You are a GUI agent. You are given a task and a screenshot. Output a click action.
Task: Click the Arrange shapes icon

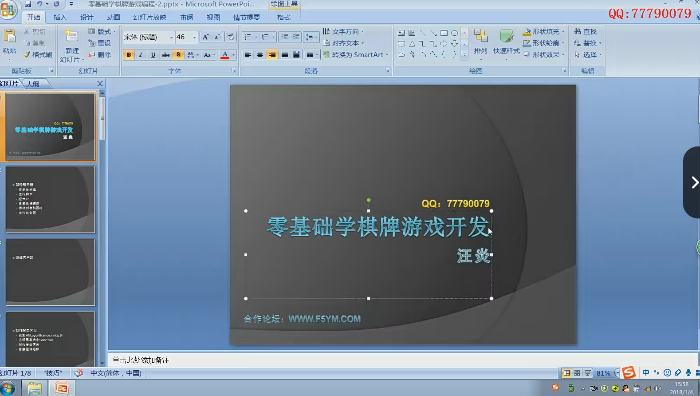point(480,37)
